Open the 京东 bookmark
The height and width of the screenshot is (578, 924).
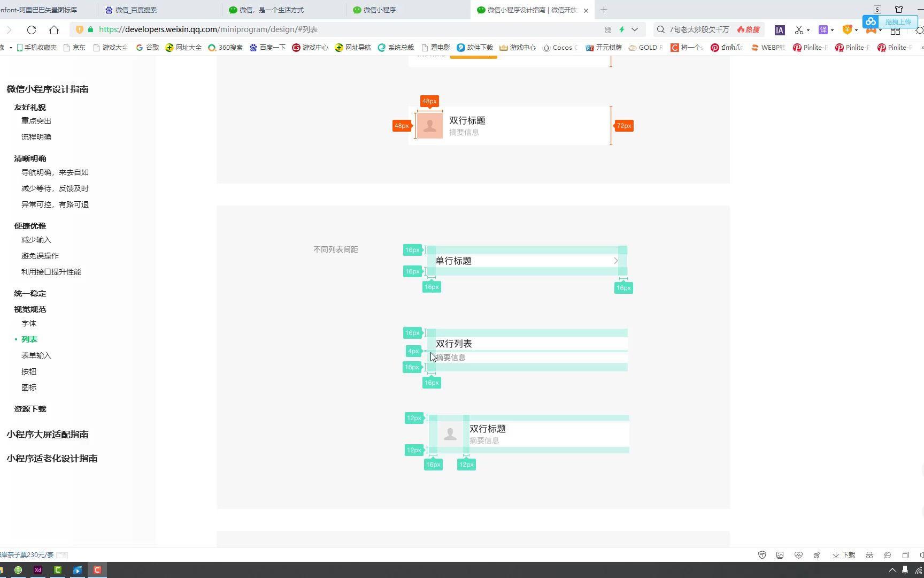coord(74,48)
